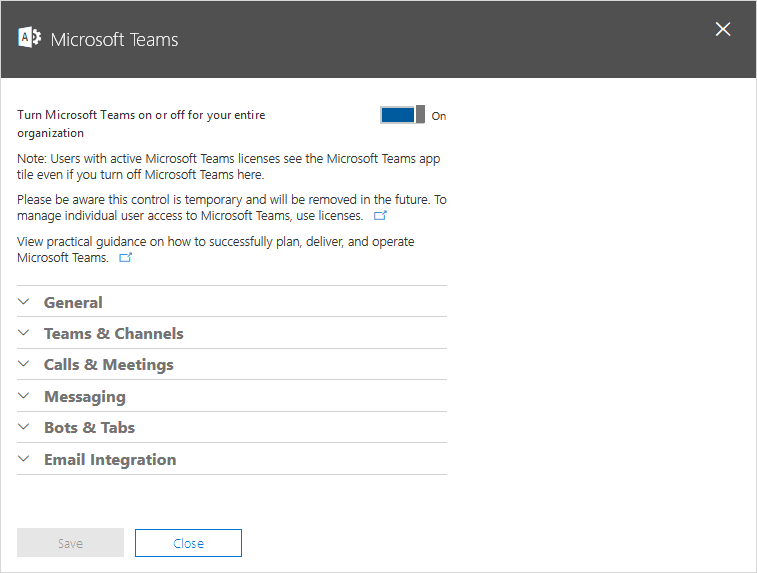Image resolution: width=757 pixels, height=573 pixels.
Task: Select the Messaging heading
Action: [85, 397]
